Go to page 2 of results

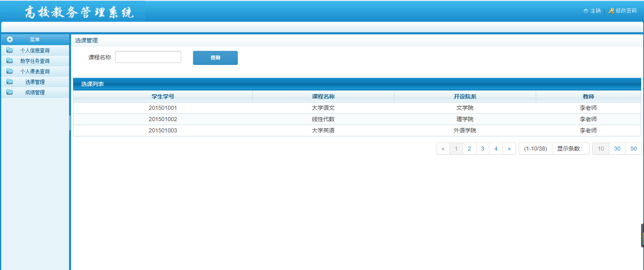pyautogui.click(x=469, y=149)
